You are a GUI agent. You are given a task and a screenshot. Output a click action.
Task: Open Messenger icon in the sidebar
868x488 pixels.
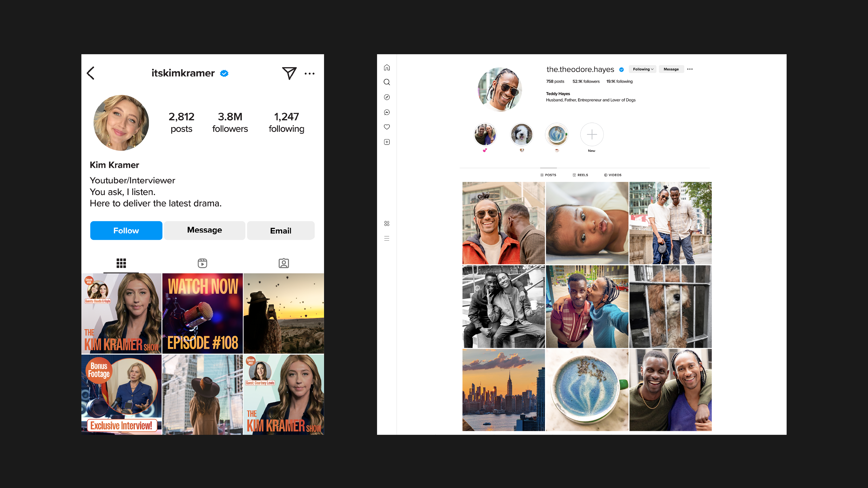click(387, 112)
